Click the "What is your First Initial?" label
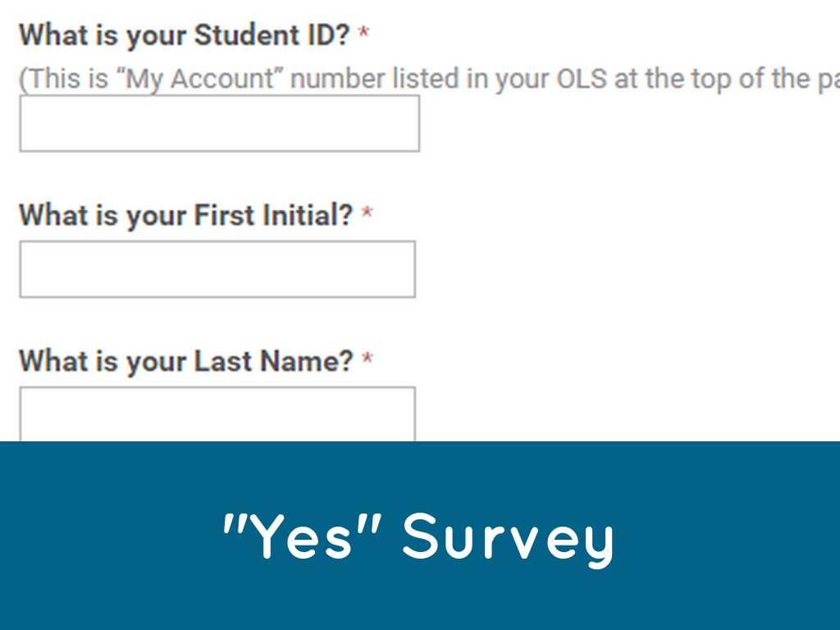Screen dimensions: 840x630 186,216
